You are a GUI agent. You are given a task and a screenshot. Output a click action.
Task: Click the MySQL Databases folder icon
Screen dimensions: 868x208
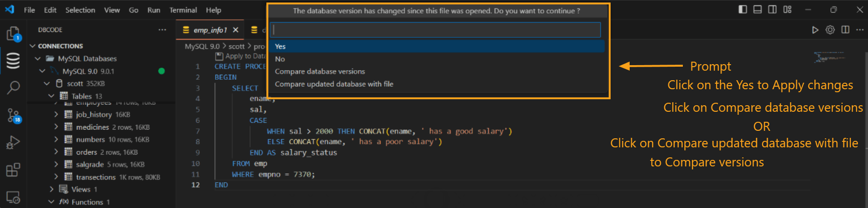tap(50, 59)
